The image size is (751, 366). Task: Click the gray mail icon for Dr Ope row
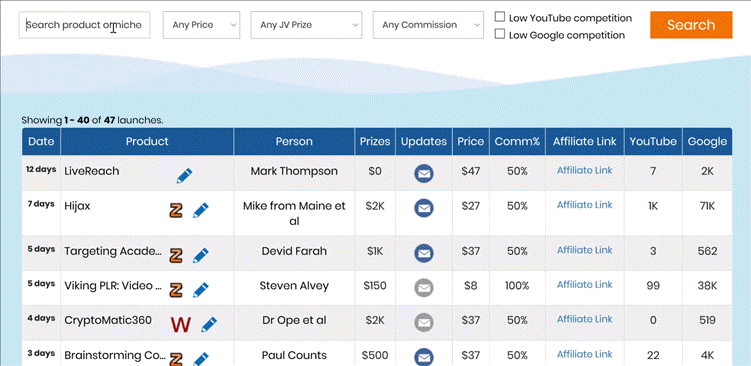coord(424,322)
